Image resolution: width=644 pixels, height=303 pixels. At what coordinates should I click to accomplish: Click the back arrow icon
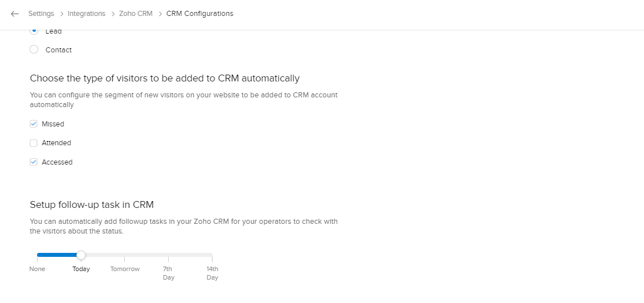15,14
